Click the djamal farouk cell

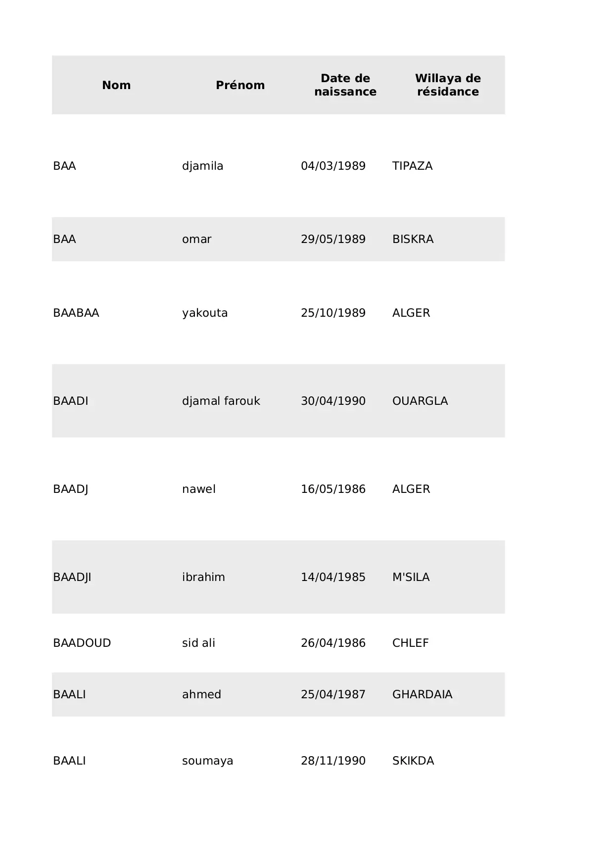coord(221,401)
